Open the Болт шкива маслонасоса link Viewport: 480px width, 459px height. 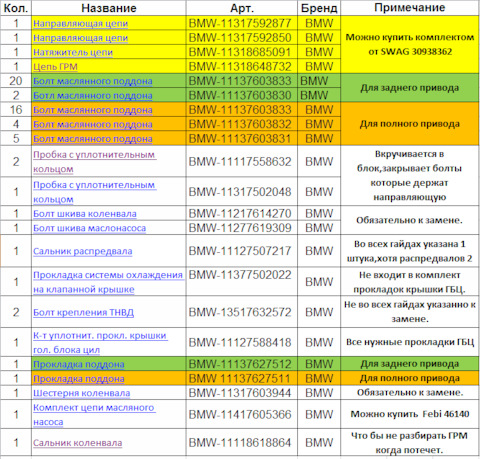tap(89, 228)
